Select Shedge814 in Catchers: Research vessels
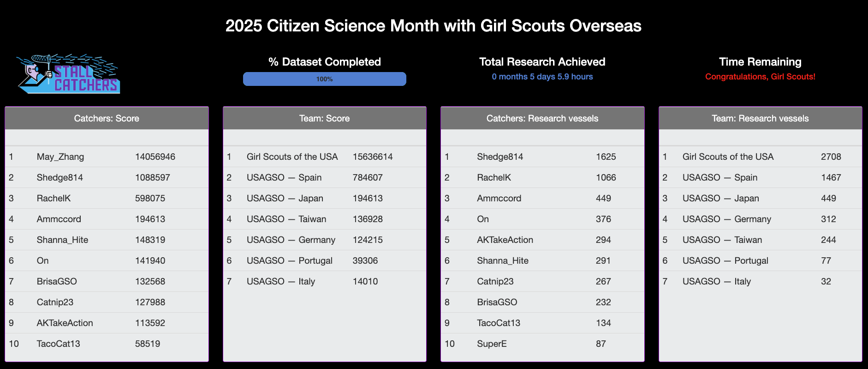Viewport: 868px width, 369px height. click(x=500, y=157)
